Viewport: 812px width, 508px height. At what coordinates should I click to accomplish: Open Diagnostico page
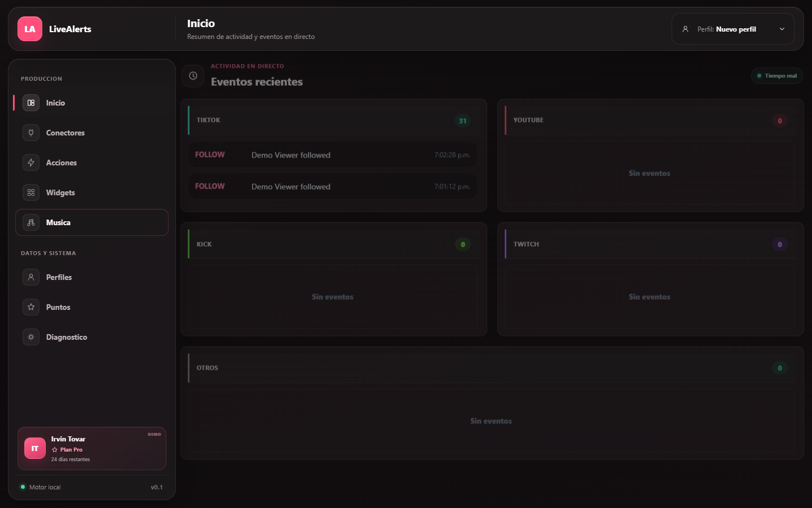tap(92, 337)
